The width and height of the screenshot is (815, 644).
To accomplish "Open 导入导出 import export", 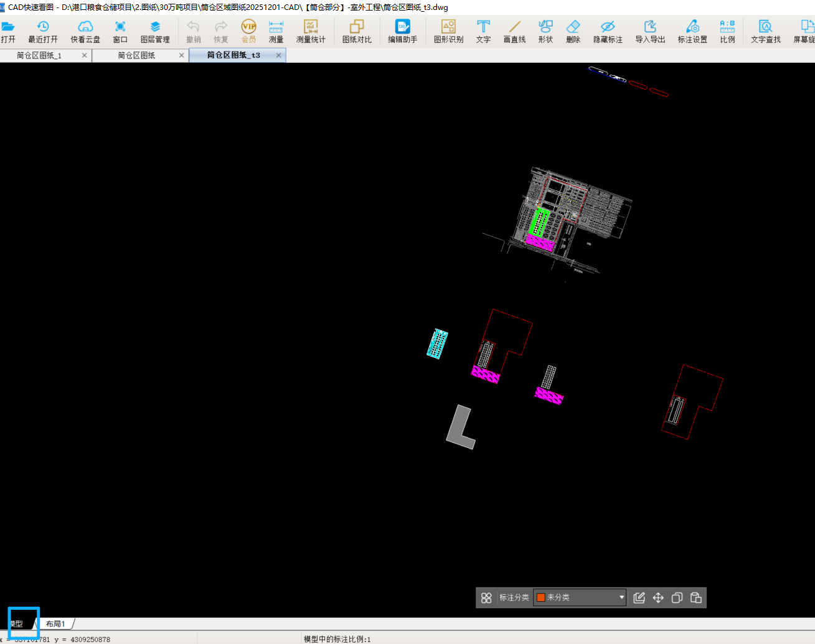I will click(650, 31).
